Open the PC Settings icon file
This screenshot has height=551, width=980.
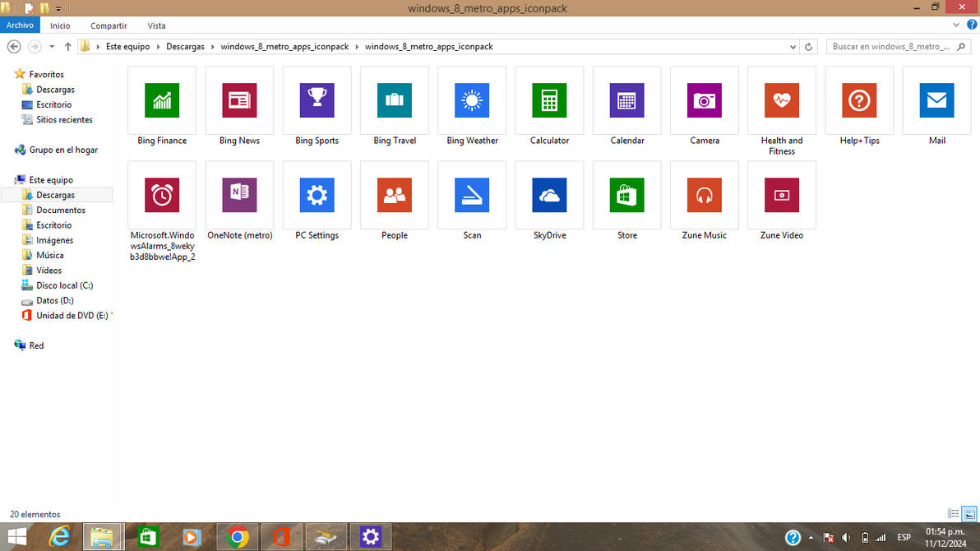[x=317, y=195]
